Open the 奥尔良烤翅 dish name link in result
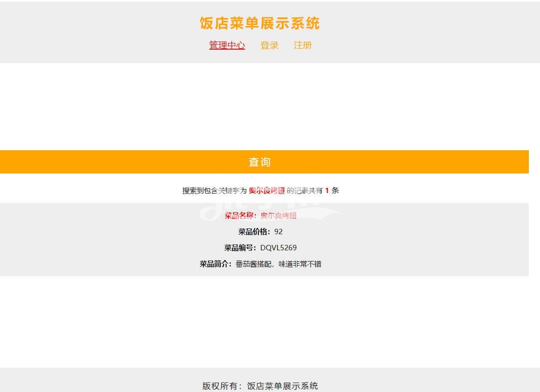The height and width of the screenshot is (392, 540). click(x=278, y=215)
